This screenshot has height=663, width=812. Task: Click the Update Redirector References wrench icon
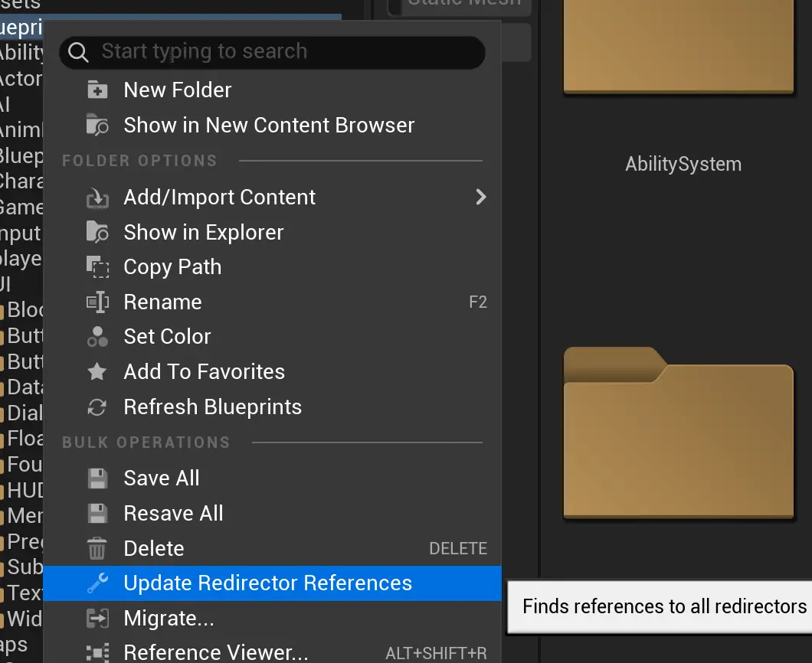97,583
